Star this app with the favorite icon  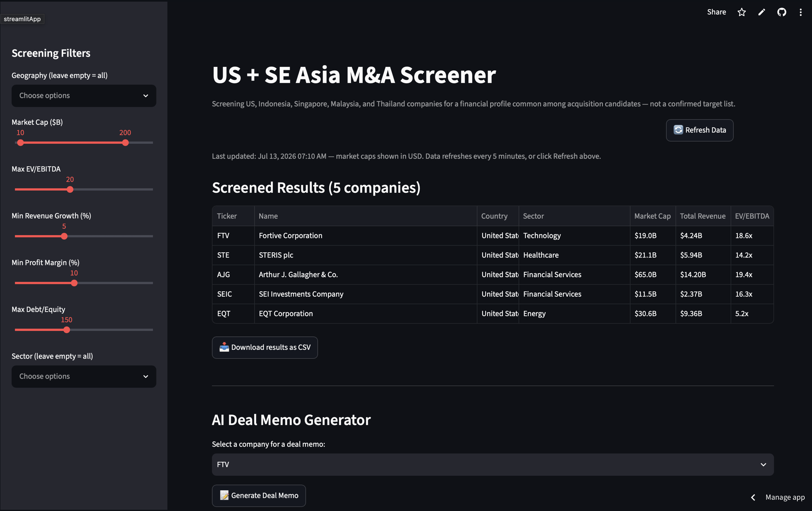pyautogui.click(x=742, y=12)
